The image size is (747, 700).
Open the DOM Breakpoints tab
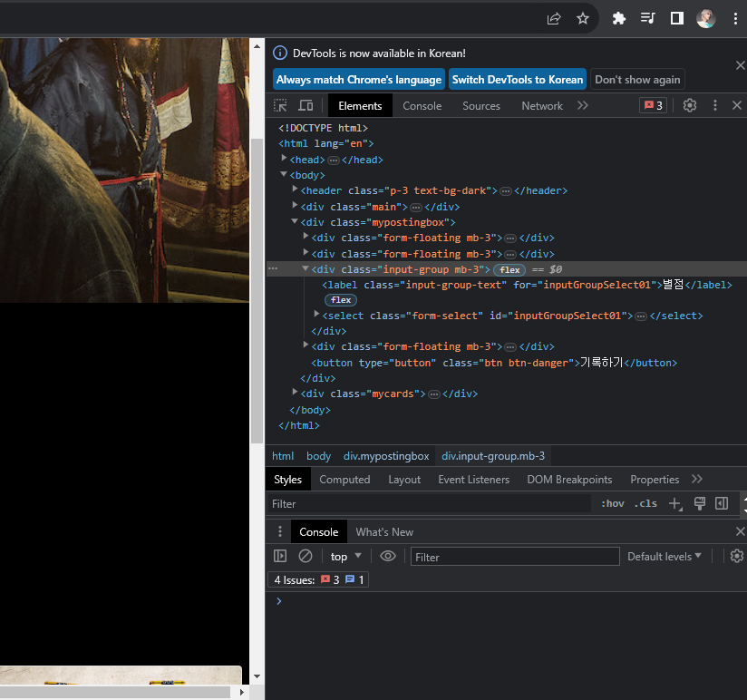pos(569,480)
